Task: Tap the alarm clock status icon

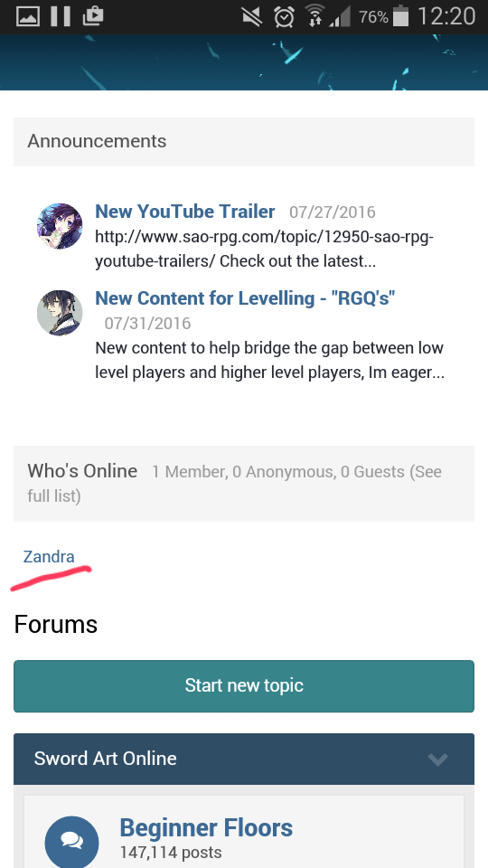Action: tap(284, 17)
